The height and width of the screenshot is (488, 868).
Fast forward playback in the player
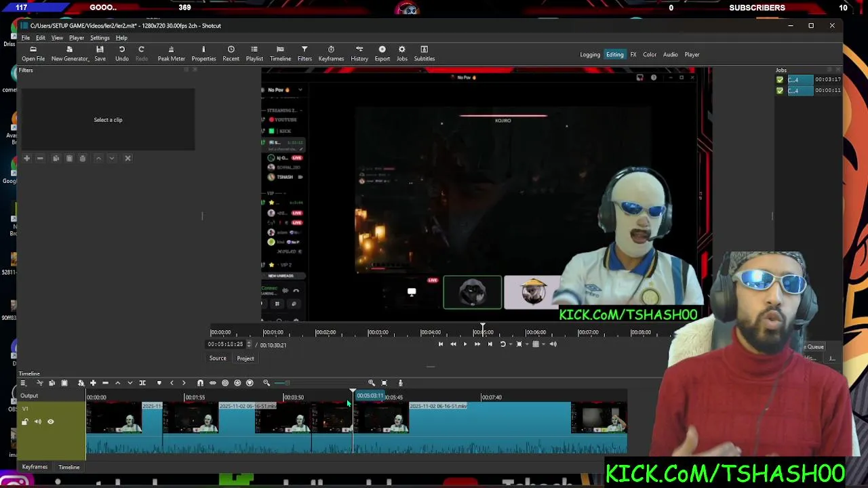tap(477, 344)
